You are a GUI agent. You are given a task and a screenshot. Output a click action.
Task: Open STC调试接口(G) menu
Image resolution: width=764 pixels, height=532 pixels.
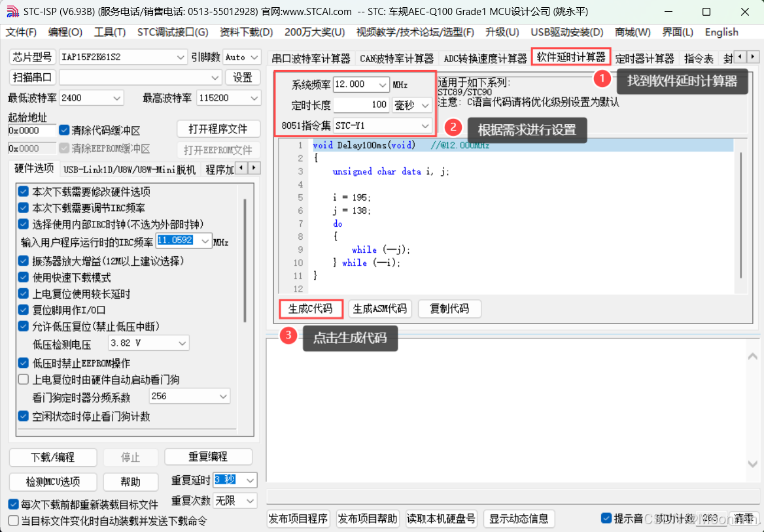173,33
